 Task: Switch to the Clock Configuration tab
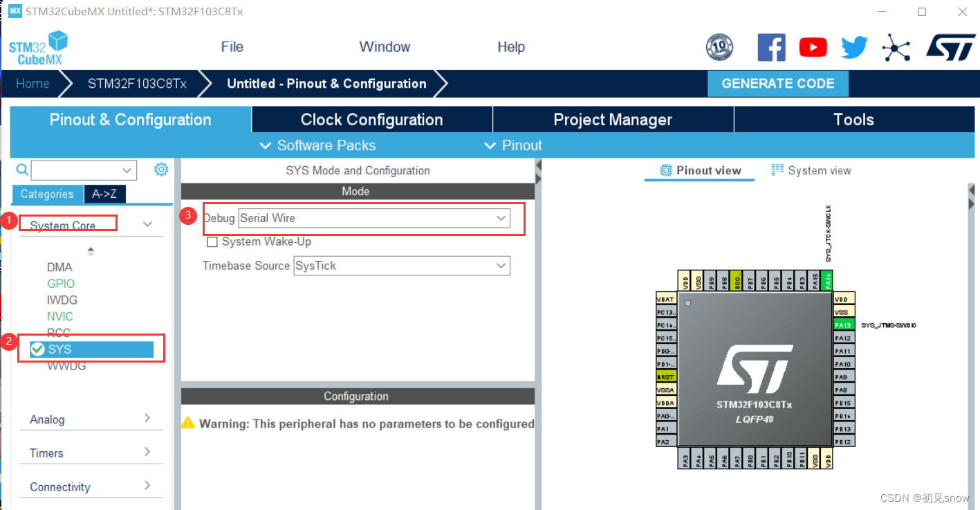click(x=372, y=119)
